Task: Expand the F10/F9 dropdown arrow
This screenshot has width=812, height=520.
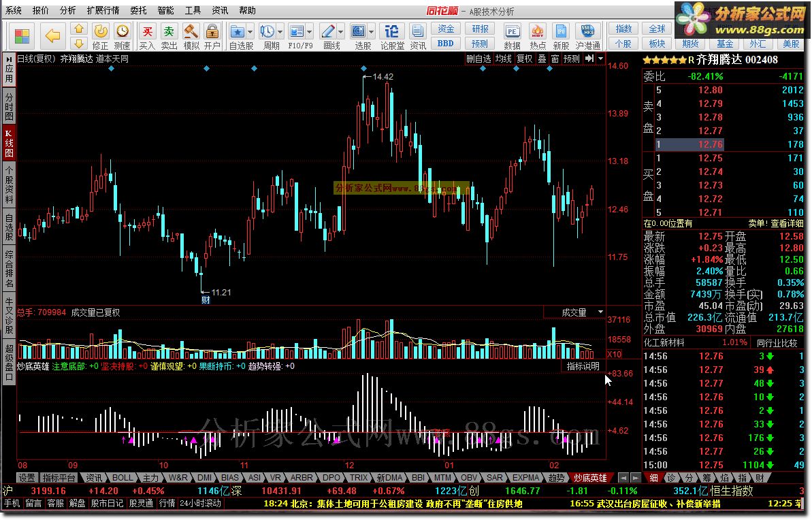Action: pos(310,32)
